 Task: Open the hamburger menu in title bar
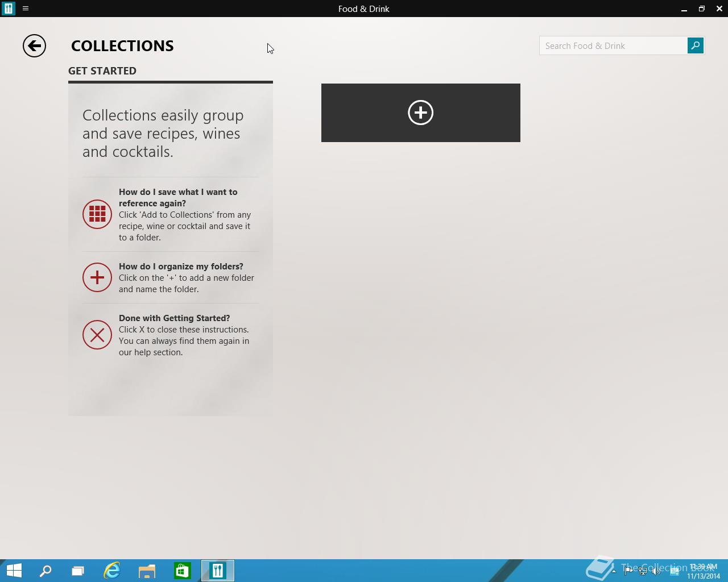point(26,9)
